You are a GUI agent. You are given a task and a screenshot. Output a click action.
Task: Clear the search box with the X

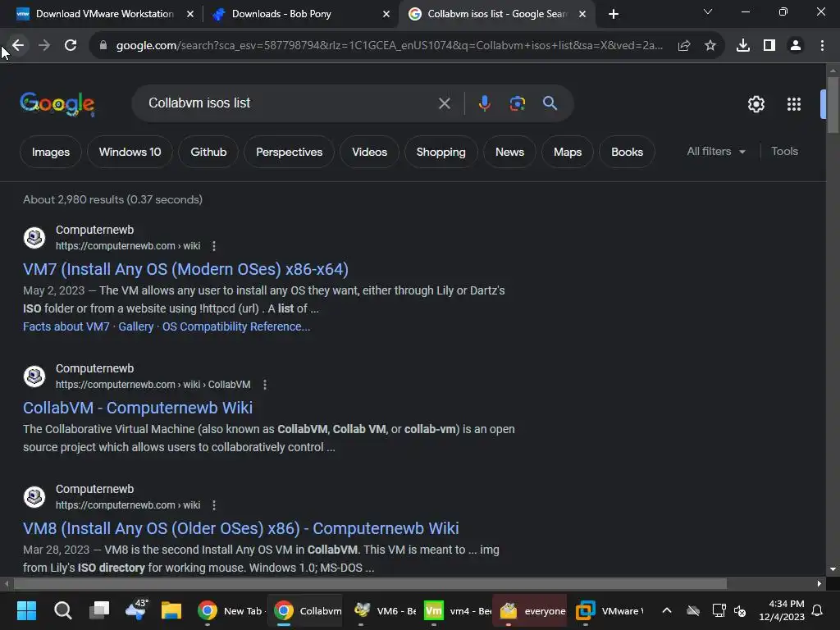(x=444, y=103)
